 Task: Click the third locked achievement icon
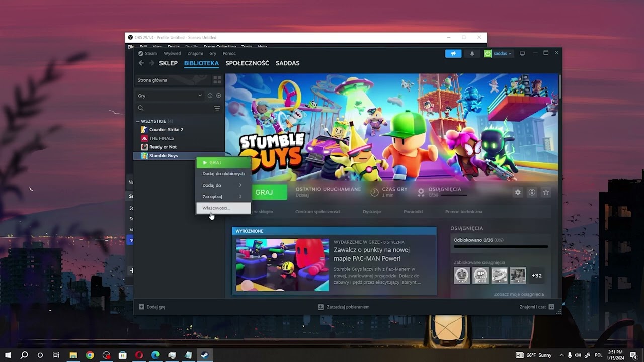click(499, 276)
